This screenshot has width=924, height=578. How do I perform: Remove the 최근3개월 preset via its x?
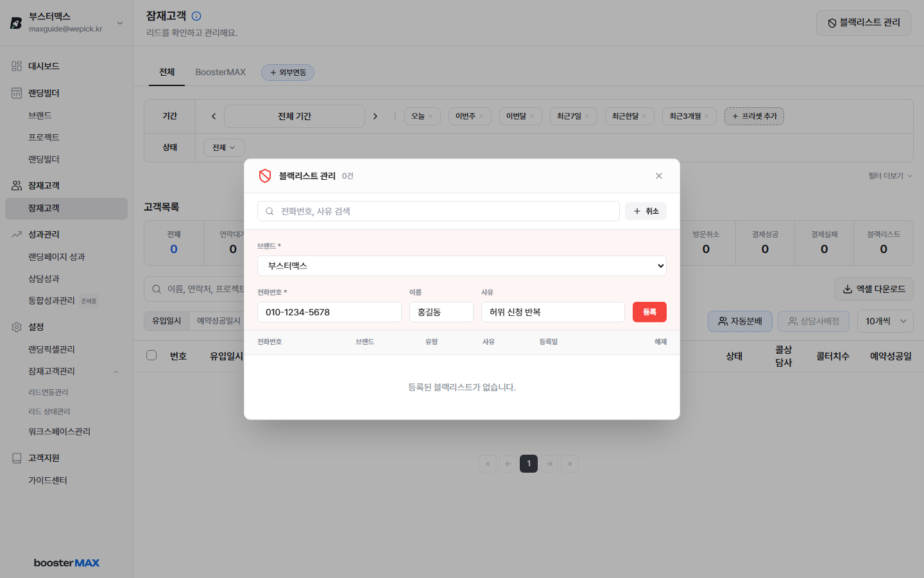706,116
